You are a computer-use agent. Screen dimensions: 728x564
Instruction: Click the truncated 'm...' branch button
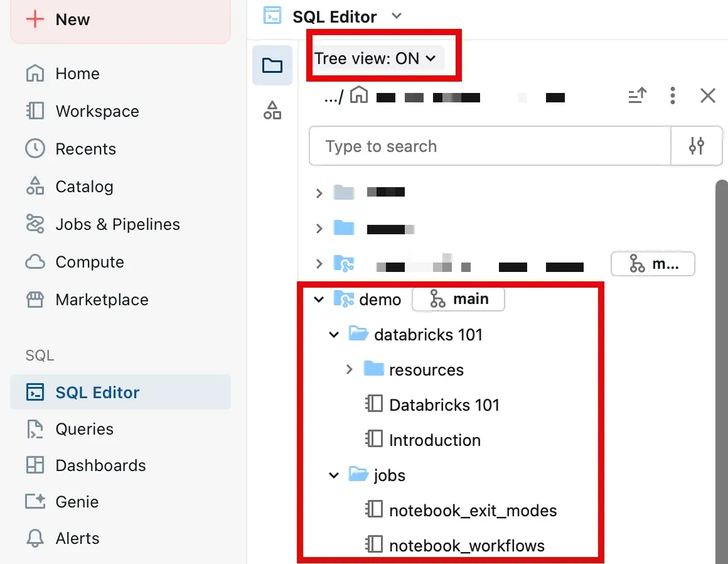(653, 264)
